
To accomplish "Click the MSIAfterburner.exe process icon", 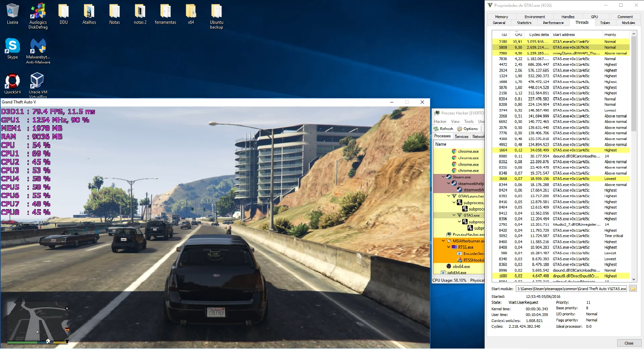I will tap(449, 241).
